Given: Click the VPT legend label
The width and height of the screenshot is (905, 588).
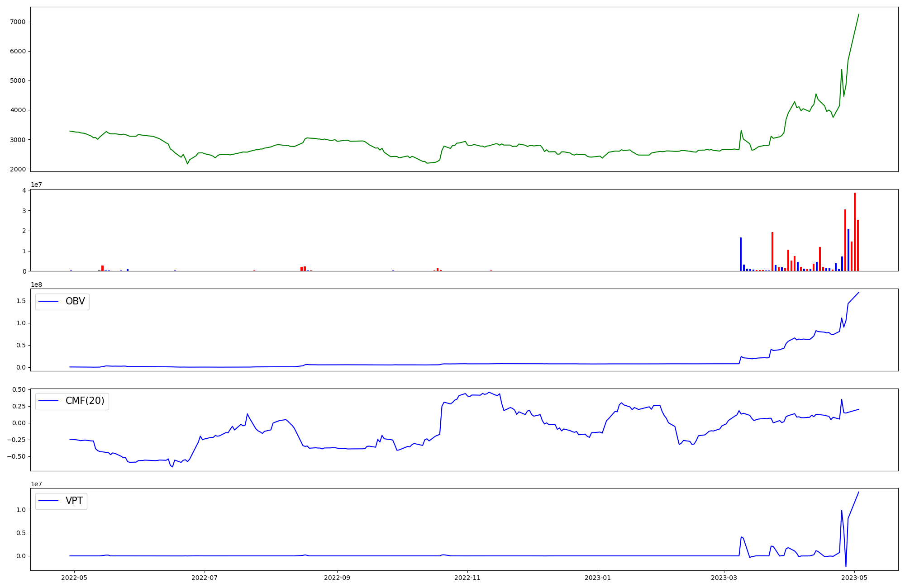Looking at the screenshot, I should tap(74, 501).
